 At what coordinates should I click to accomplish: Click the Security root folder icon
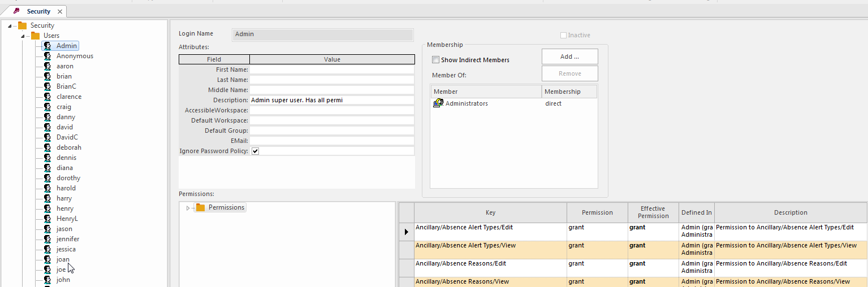coord(23,25)
